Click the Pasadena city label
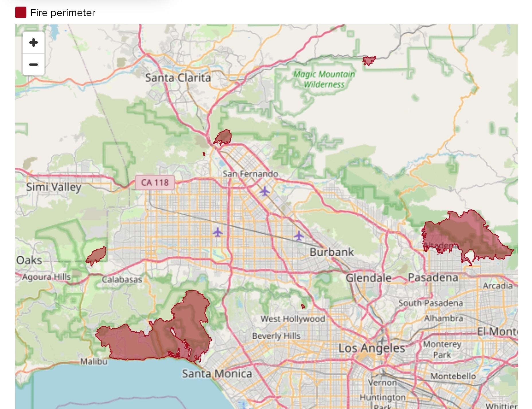 click(x=433, y=278)
